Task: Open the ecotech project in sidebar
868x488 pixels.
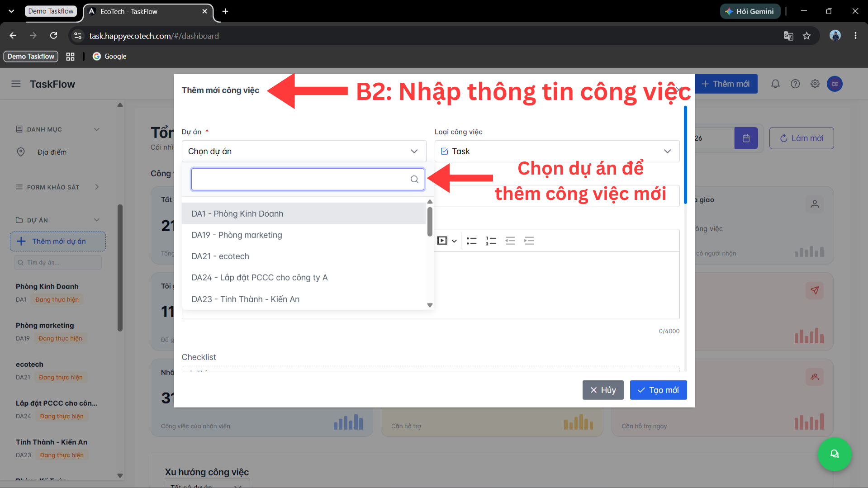Action: click(29, 365)
